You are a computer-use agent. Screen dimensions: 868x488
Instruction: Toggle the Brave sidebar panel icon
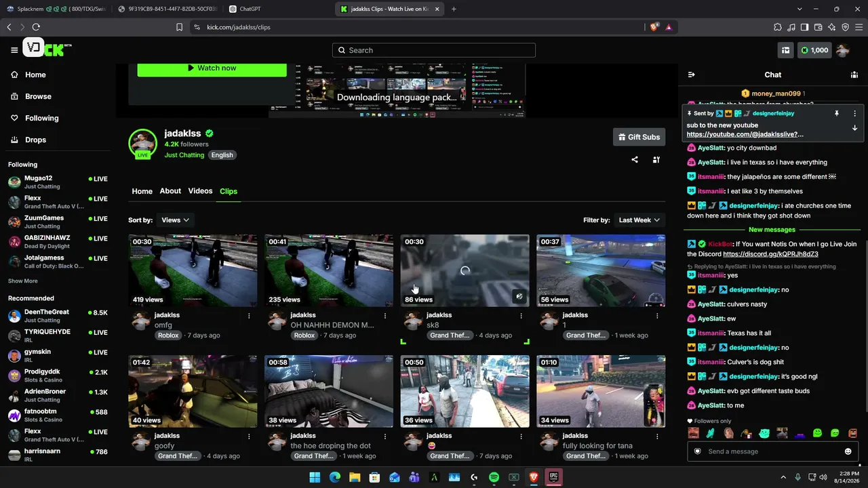pyautogui.click(x=805, y=27)
